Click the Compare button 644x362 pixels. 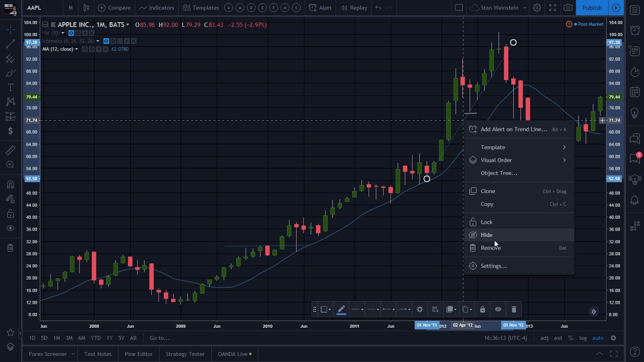[114, 8]
